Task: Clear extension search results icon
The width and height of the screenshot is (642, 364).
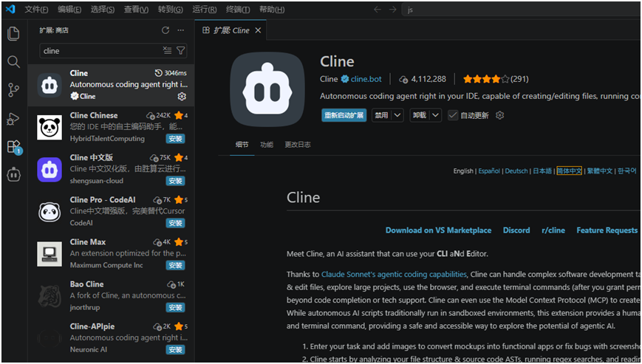Action: pyautogui.click(x=167, y=50)
